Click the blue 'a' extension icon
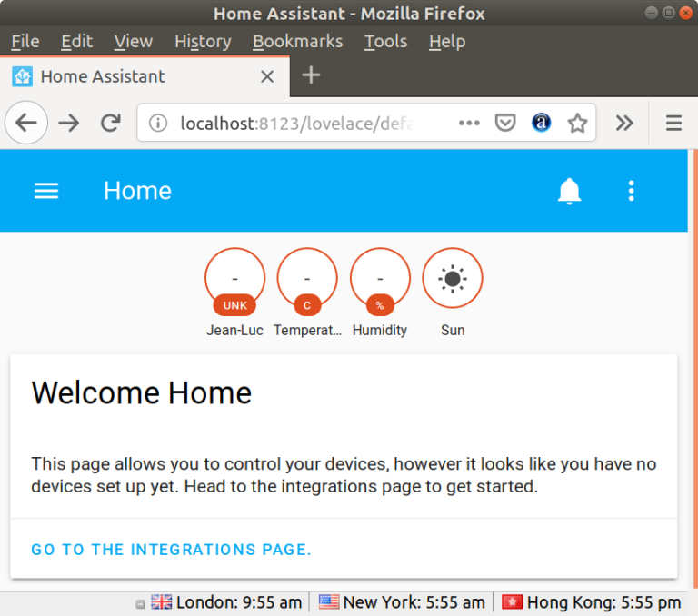This screenshot has width=698, height=616. (541, 123)
